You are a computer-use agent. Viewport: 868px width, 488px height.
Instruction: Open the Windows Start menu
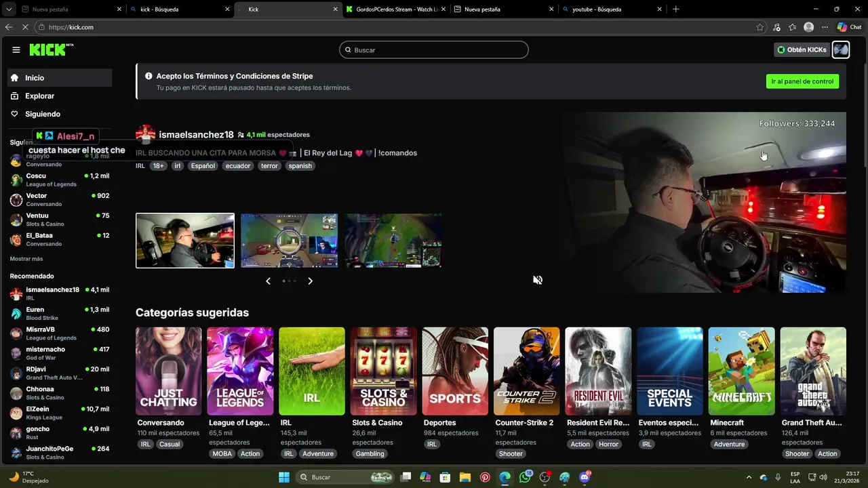click(x=284, y=477)
